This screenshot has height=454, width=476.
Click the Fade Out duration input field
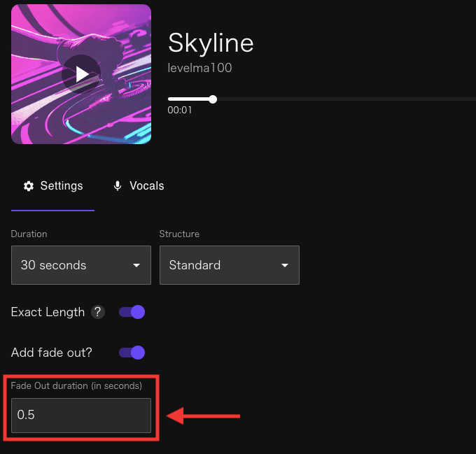[81, 416]
